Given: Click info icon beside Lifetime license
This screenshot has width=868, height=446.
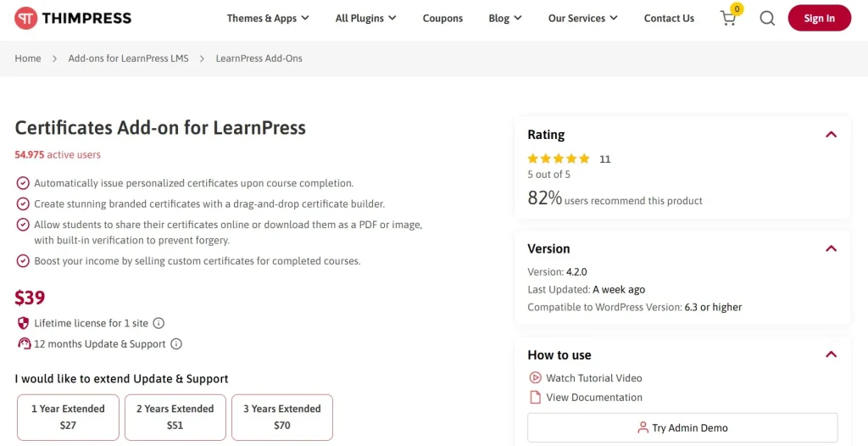Looking at the screenshot, I should (x=159, y=323).
